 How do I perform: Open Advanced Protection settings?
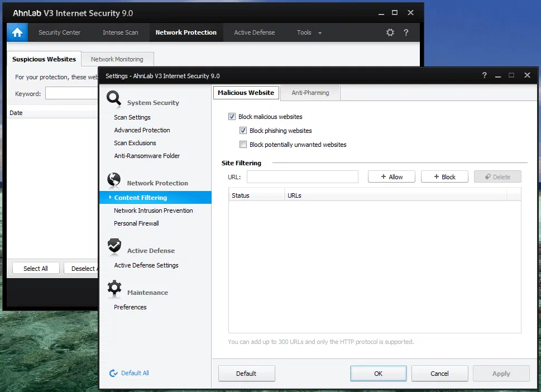click(142, 130)
